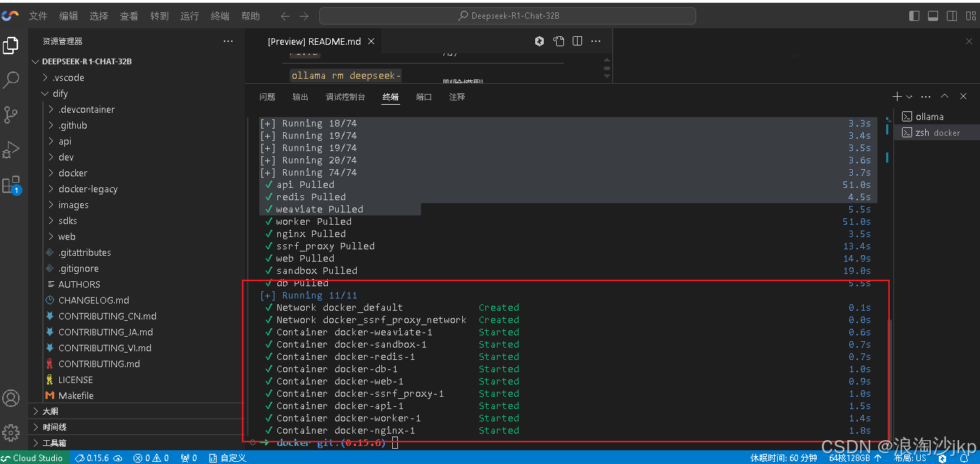The image size is (980, 464).
Task: Open the 查看 menu
Action: 129,16
